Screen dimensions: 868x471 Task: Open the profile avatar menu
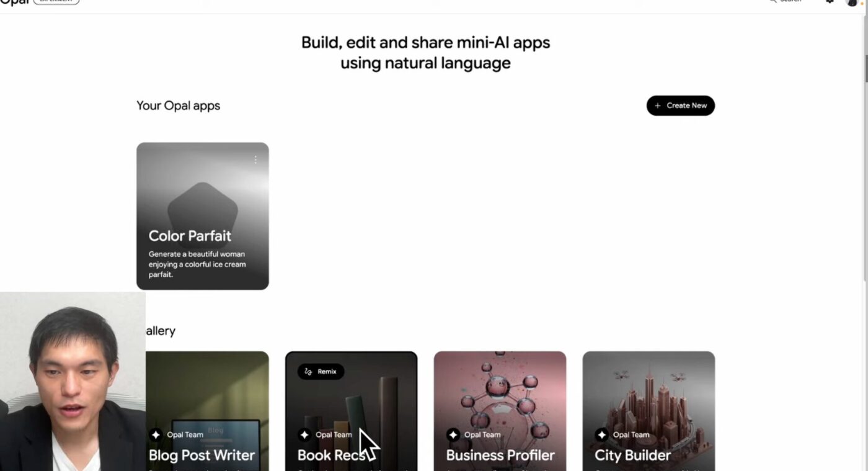tap(852, 2)
